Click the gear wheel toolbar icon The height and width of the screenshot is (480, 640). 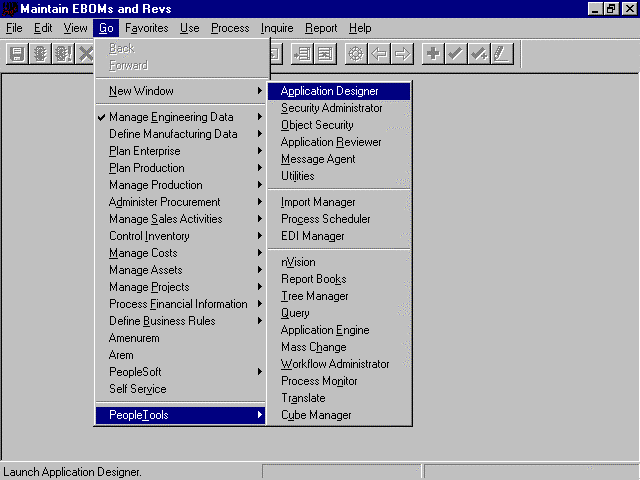[356, 54]
